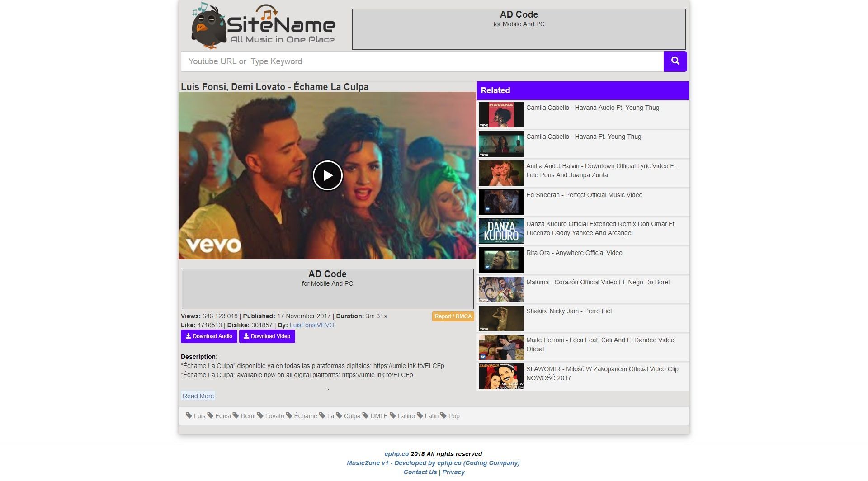Open Havana Audio thumbnail in Related
Viewport: 868px width, 481px height.
coord(501,115)
